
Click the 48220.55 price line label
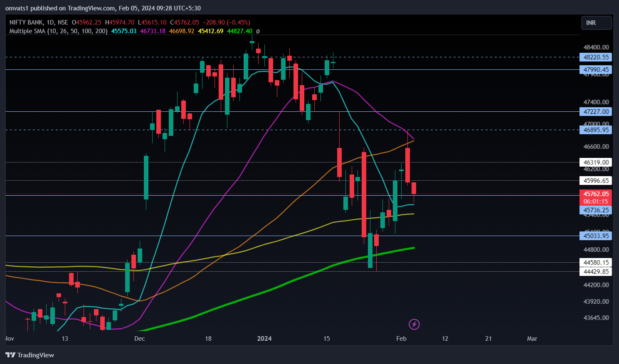(x=596, y=57)
